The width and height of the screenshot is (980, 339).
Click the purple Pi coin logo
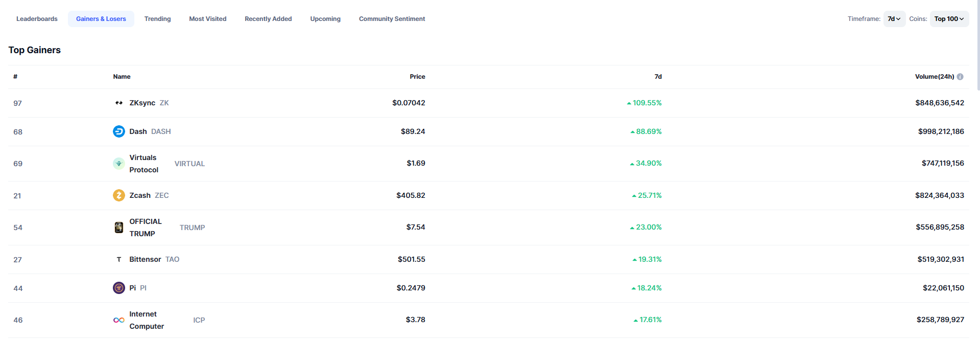[x=118, y=288]
